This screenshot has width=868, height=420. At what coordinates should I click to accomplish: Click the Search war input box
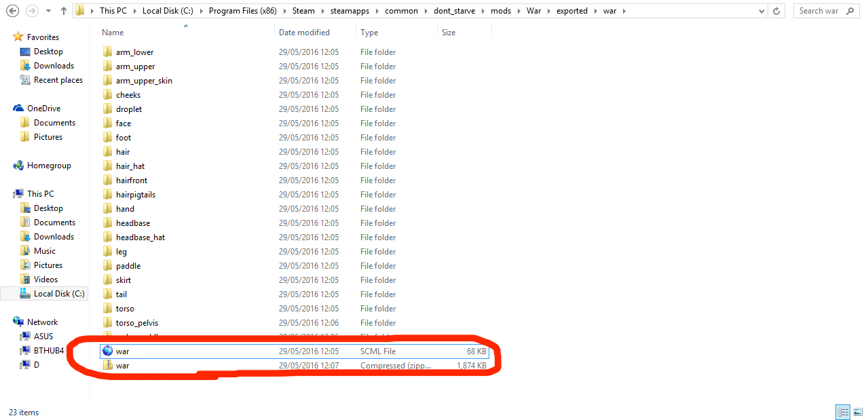click(x=825, y=11)
